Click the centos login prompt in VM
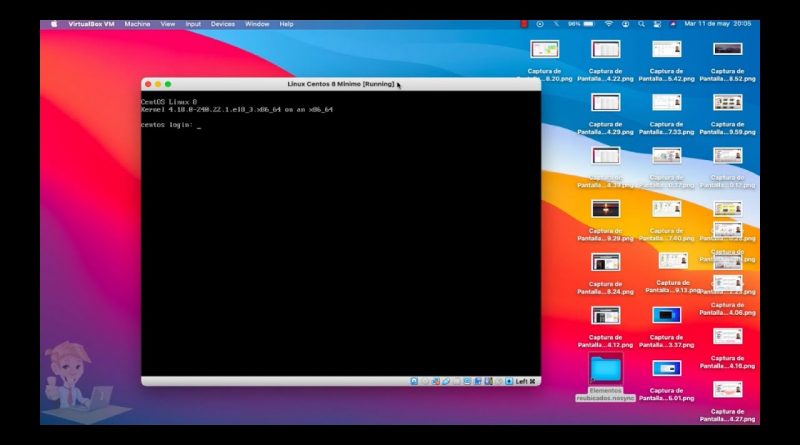This screenshot has width=800, height=445. 167,125
